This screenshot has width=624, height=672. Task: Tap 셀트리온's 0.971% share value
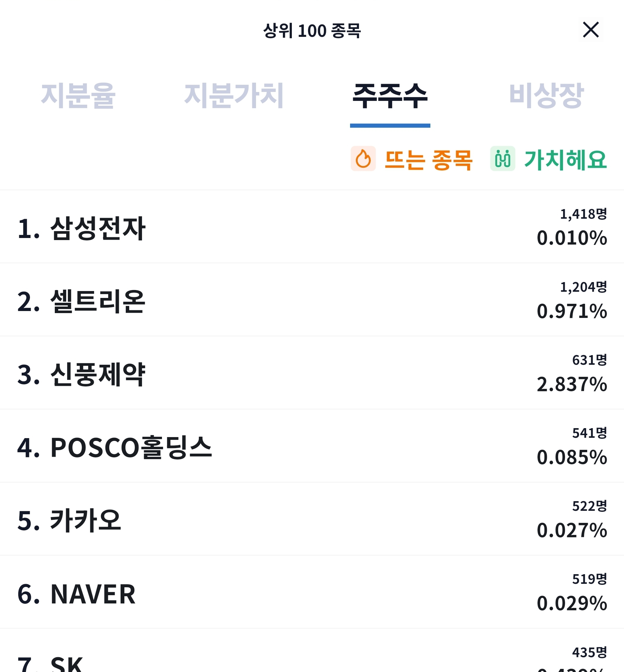(x=572, y=311)
